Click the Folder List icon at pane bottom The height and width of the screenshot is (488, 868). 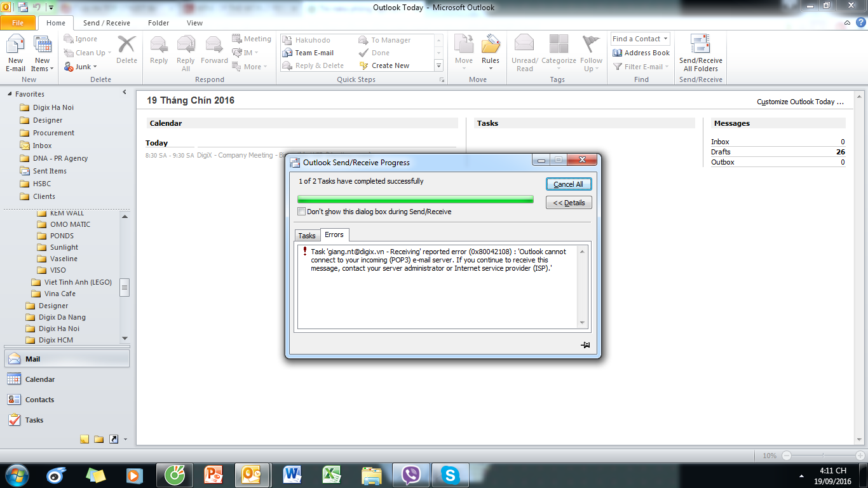(x=98, y=439)
